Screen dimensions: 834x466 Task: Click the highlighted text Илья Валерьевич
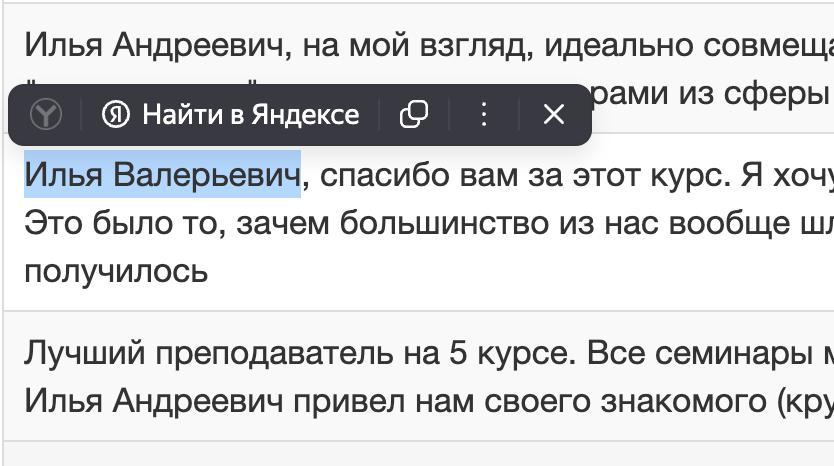pos(162,174)
